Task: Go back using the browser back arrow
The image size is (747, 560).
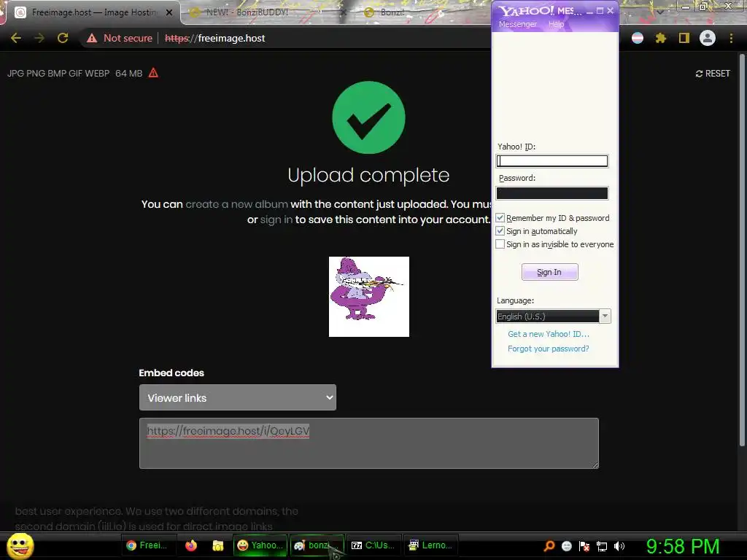Action: pos(16,38)
